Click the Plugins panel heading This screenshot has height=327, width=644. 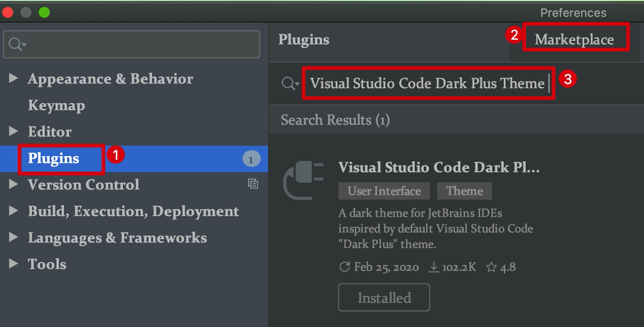point(304,40)
